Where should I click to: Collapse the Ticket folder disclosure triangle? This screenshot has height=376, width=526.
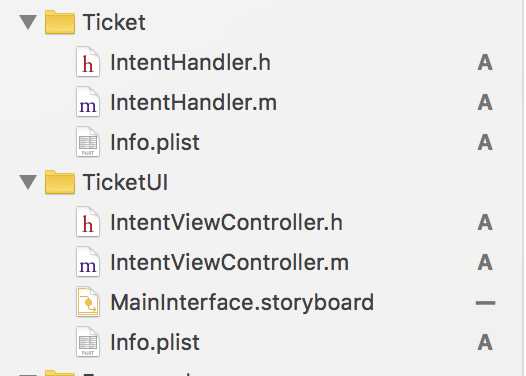point(28,22)
